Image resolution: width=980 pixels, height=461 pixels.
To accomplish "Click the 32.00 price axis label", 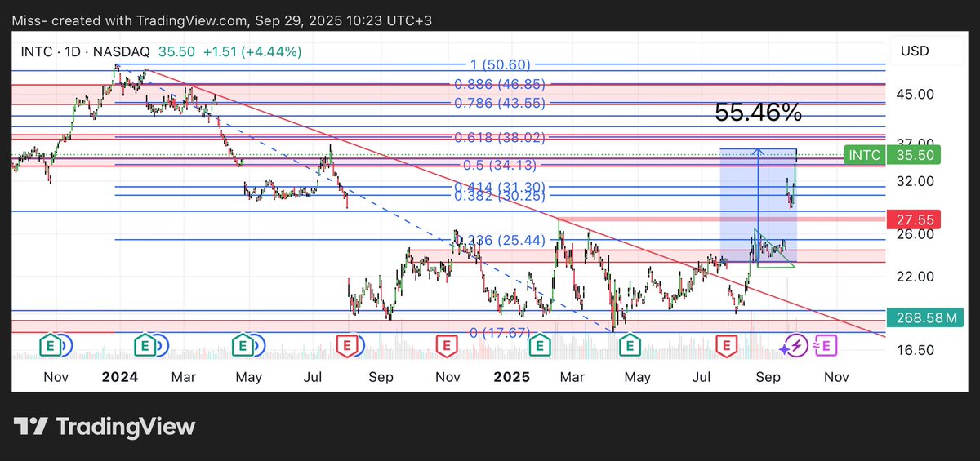I will click(x=915, y=181).
